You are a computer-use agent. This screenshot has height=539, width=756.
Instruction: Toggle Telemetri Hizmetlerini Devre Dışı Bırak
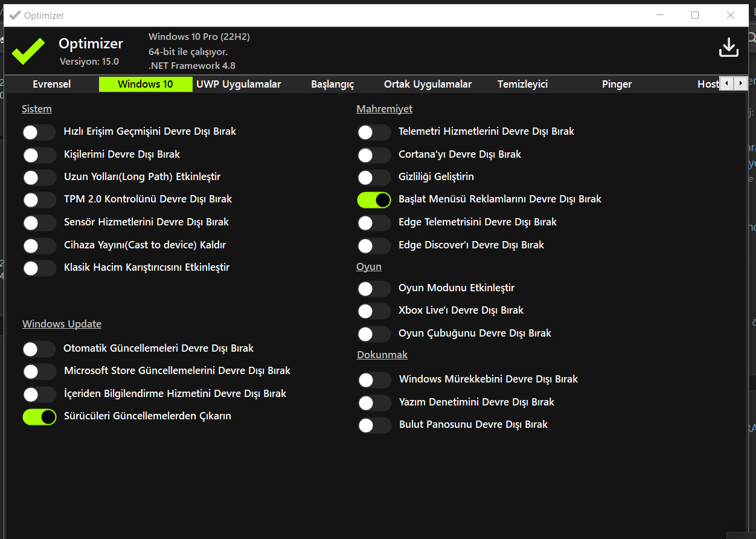374,132
